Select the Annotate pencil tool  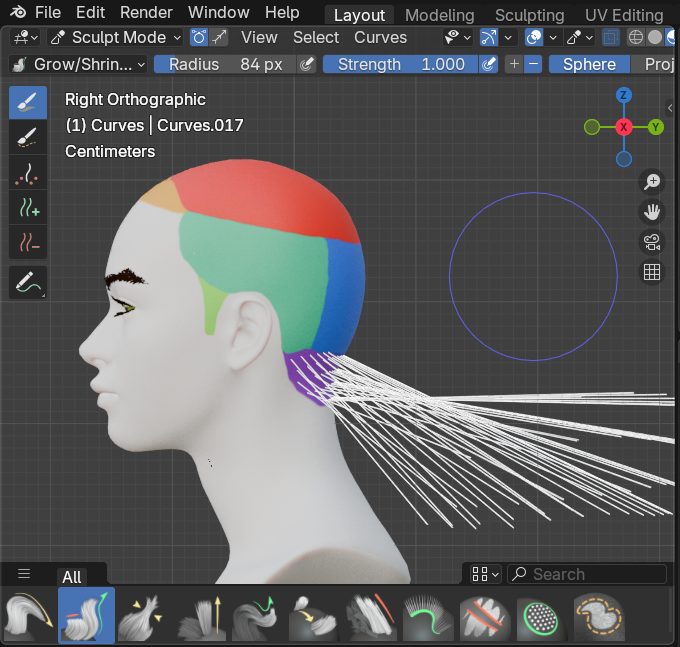pyautogui.click(x=27, y=283)
